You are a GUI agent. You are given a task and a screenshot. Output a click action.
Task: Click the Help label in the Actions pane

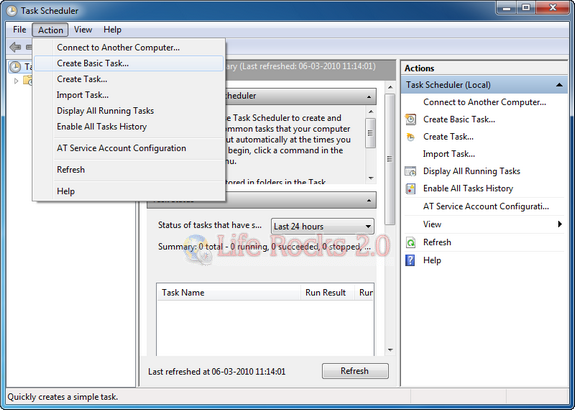[x=432, y=260]
